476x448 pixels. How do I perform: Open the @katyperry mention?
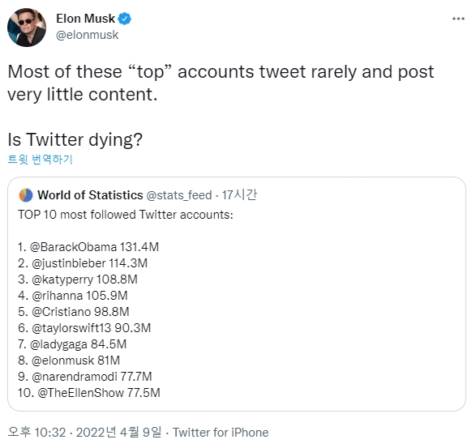[62, 279]
